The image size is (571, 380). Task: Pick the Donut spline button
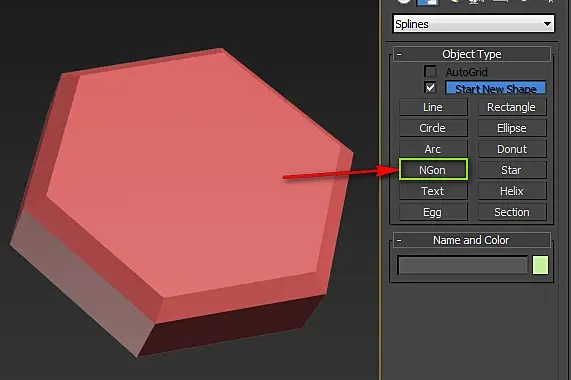click(512, 149)
